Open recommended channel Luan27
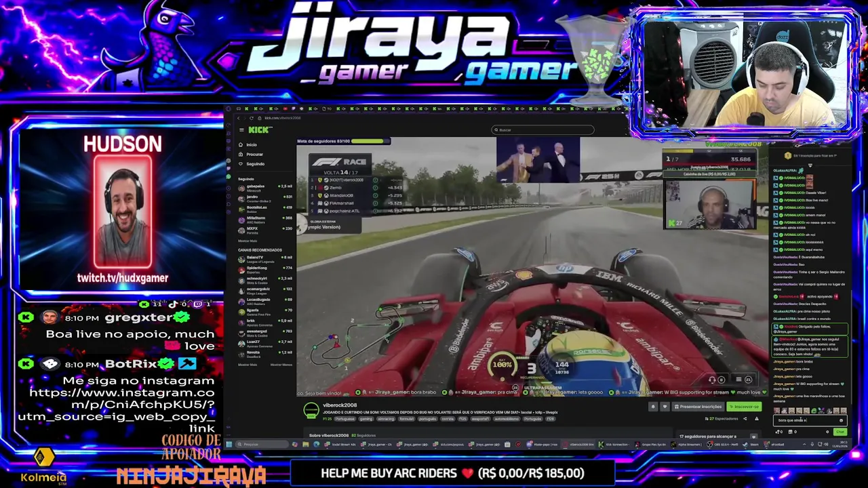868x488 pixels. pos(265,344)
